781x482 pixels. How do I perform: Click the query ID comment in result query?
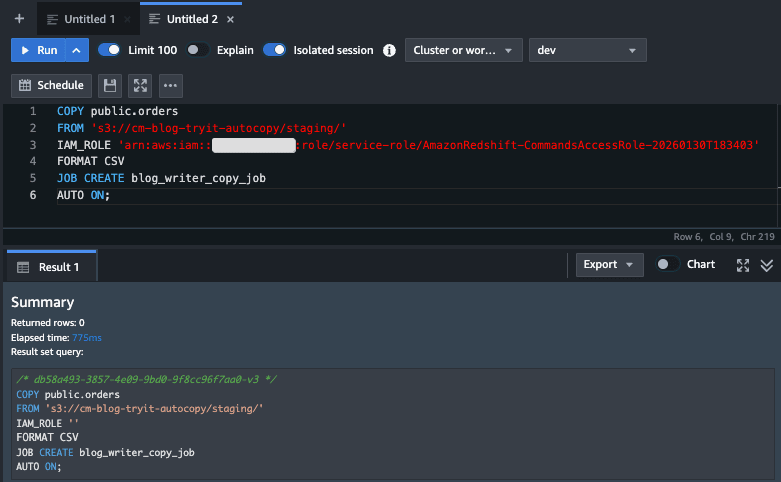pyautogui.click(x=146, y=379)
